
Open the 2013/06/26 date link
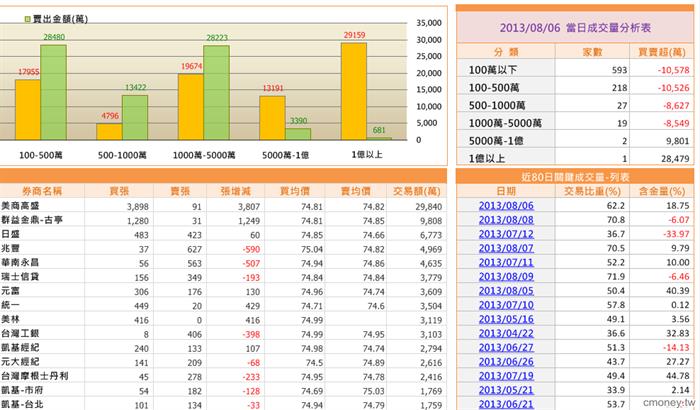point(506,362)
